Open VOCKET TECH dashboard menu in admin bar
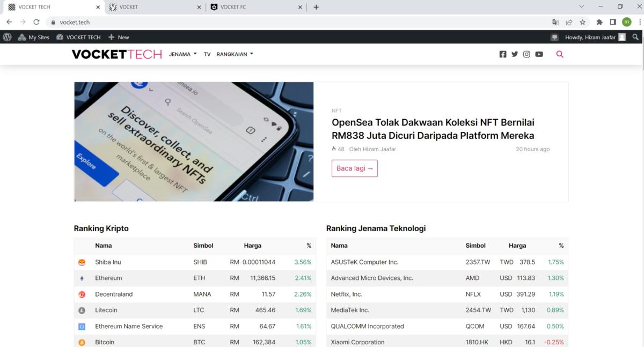Screen dimensions: 644x347 click(78, 37)
